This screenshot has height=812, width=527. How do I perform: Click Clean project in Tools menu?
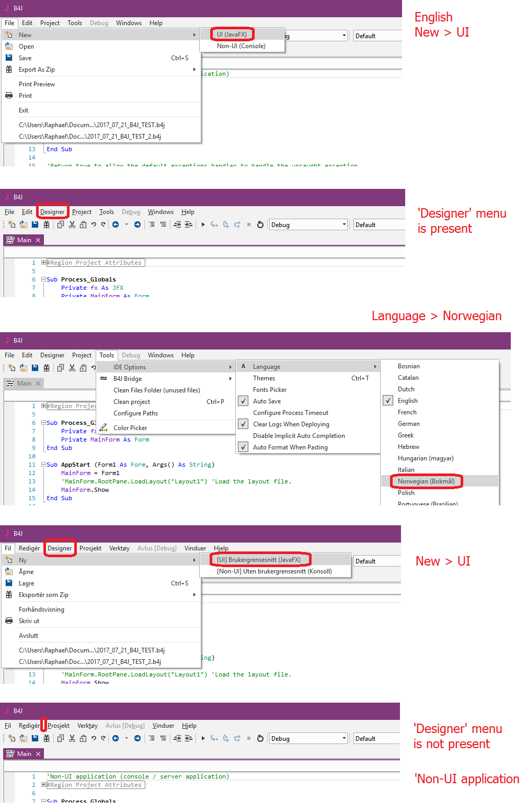[166, 401]
